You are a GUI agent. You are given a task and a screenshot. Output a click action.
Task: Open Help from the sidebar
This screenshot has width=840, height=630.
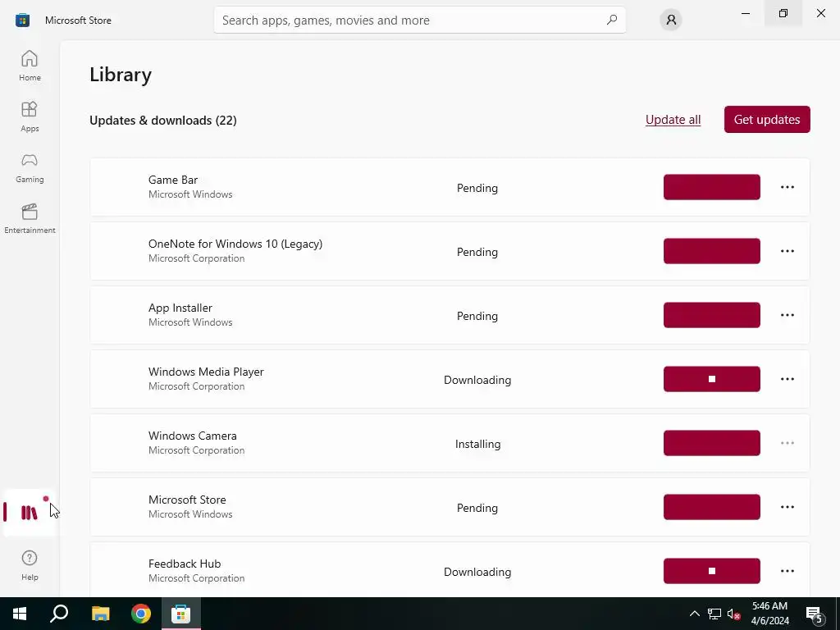coord(30,565)
